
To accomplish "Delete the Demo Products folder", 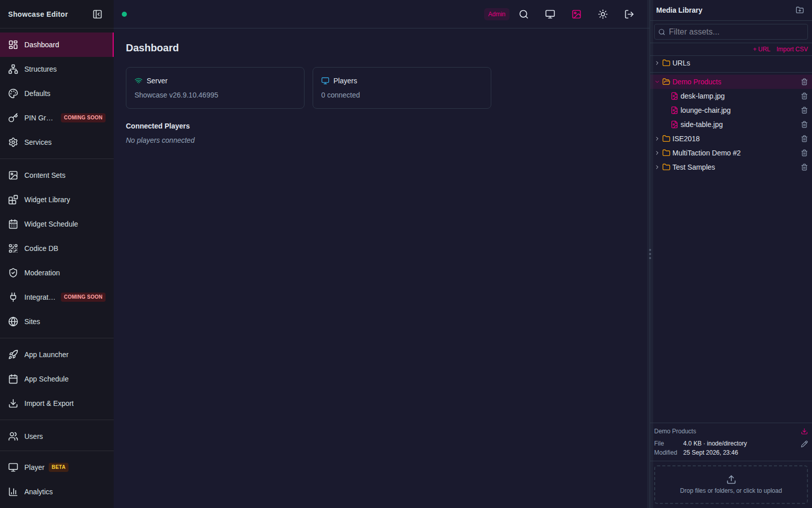I will 804,82.
